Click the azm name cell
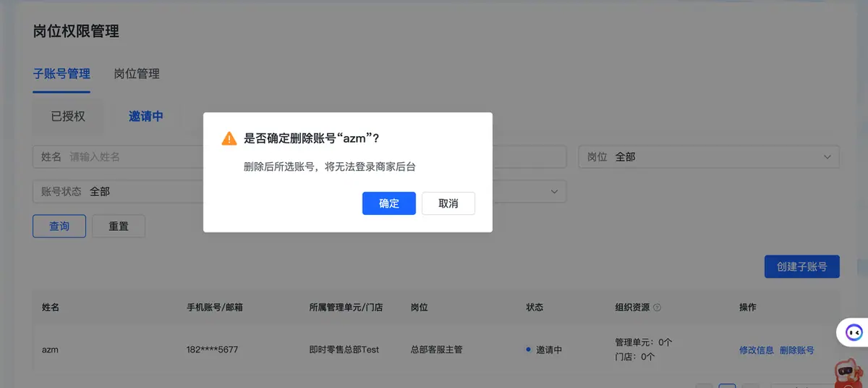 click(50, 350)
